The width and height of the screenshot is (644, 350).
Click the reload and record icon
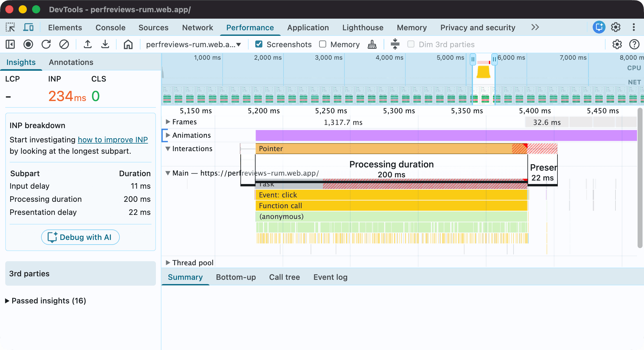(x=46, y=45)
